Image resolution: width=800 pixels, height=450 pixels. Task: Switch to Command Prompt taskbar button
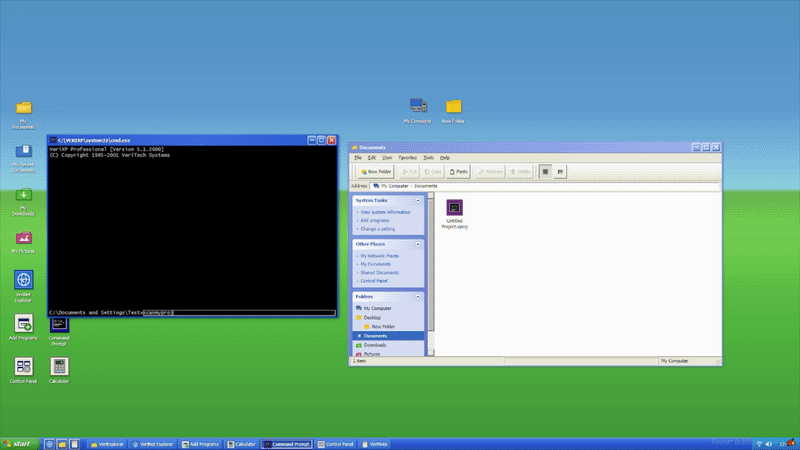tap(287, 444)
